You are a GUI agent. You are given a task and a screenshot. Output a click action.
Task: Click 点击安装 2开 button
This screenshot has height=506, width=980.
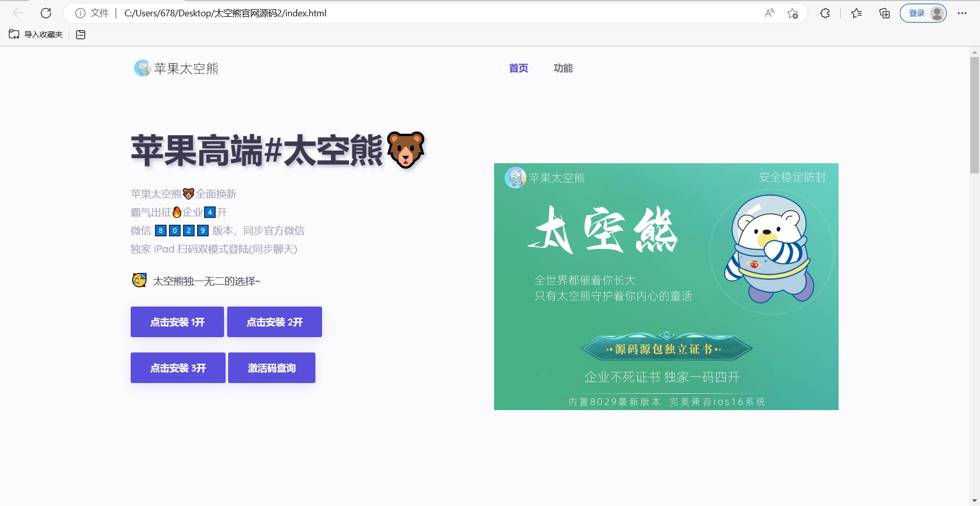point(274,321)
